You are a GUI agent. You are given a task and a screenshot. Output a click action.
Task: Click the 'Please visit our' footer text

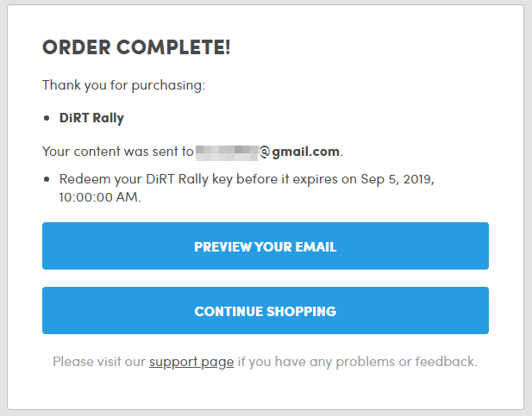point(99,362)
